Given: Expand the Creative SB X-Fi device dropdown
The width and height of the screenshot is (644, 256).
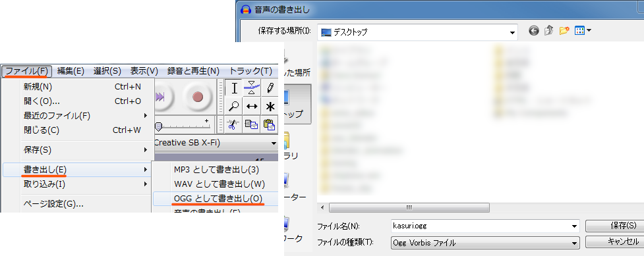Looking at the screenshot, I should (274, 143).
